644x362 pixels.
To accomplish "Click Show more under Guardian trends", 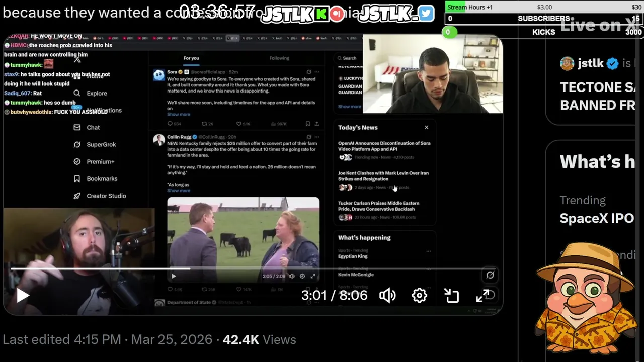I will coord(349,107).
